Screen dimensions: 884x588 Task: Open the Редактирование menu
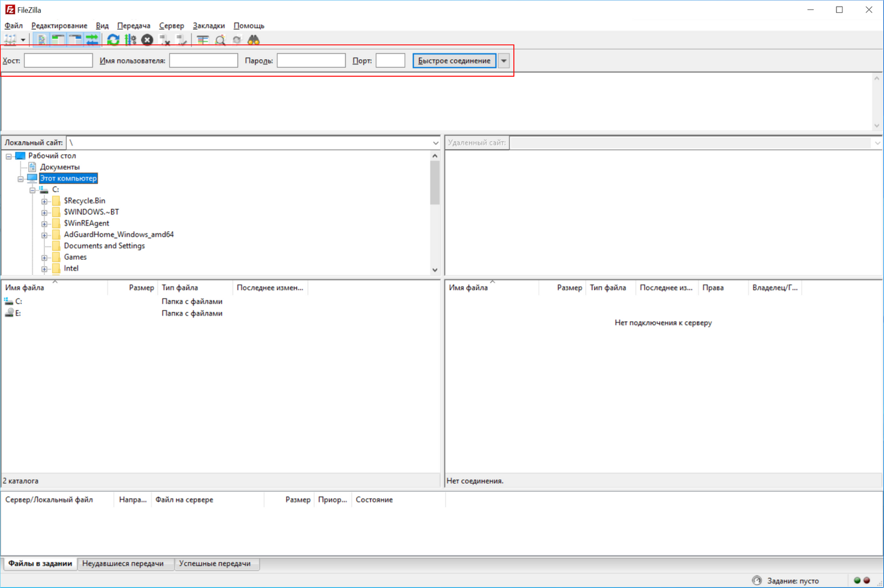59,25
